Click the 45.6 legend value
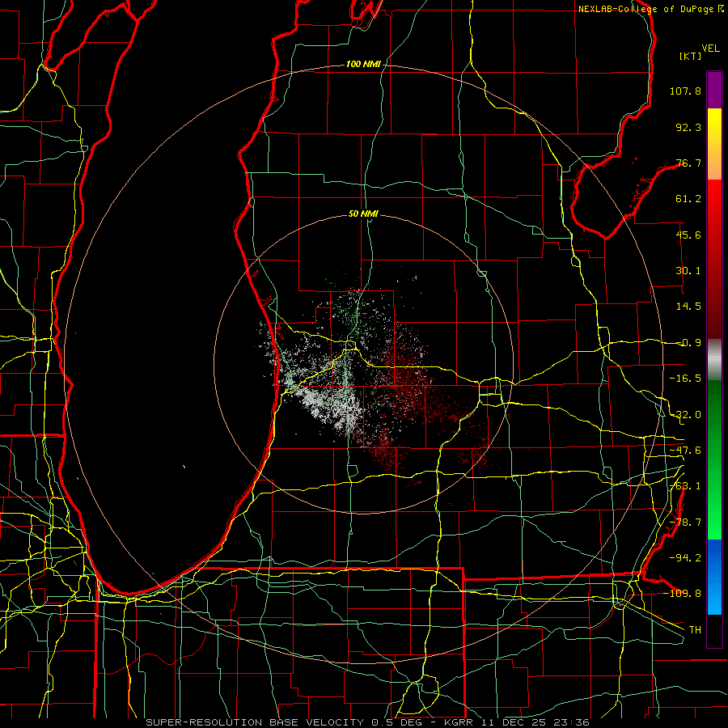Screen dimensions: 728x728 (x=688, y=235)
